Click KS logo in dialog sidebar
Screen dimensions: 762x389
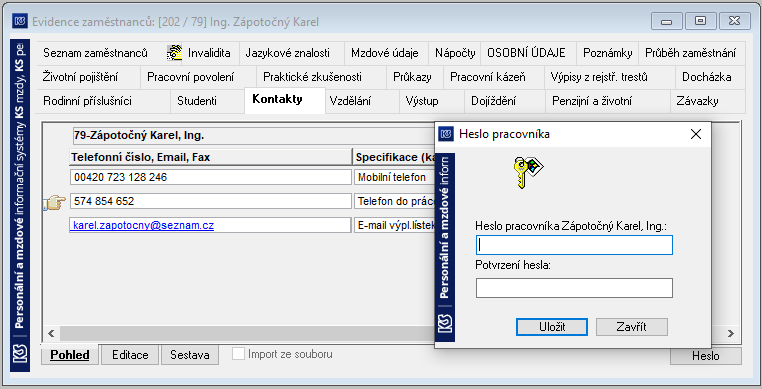coord(445,323)
